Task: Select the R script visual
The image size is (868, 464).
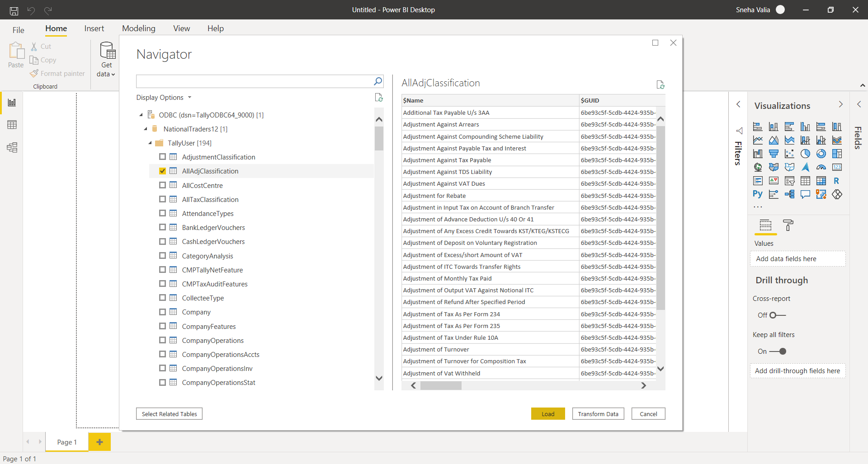Action: click(837, 181)
